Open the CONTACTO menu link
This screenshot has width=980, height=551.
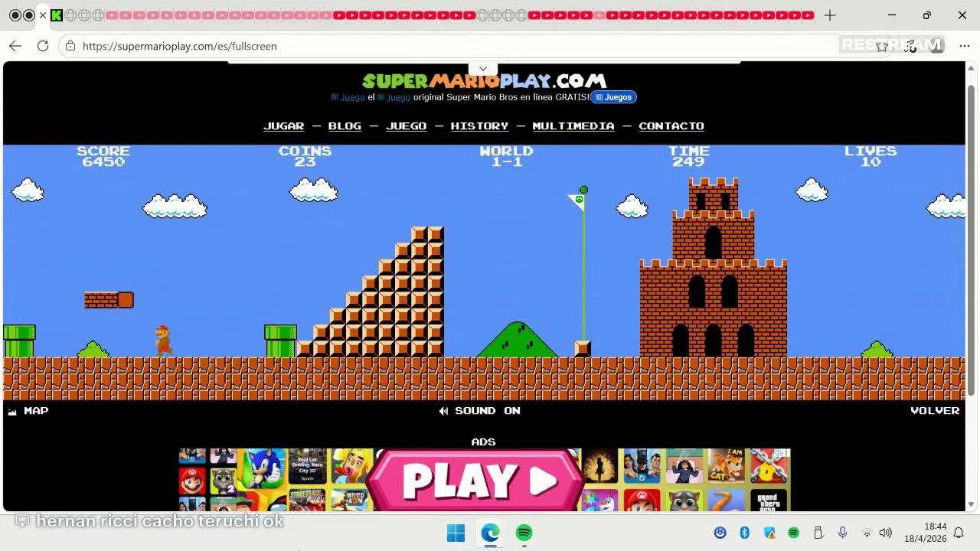[671, 126]
